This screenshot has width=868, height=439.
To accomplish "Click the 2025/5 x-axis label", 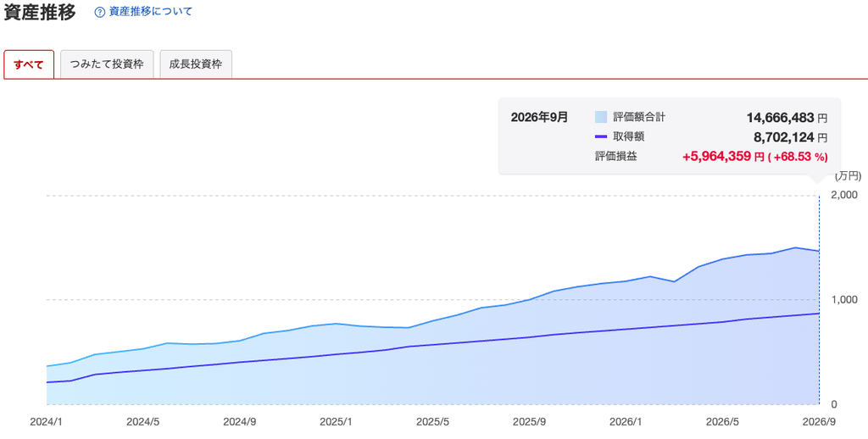I will pyautogui.click(x=433, y=422).
